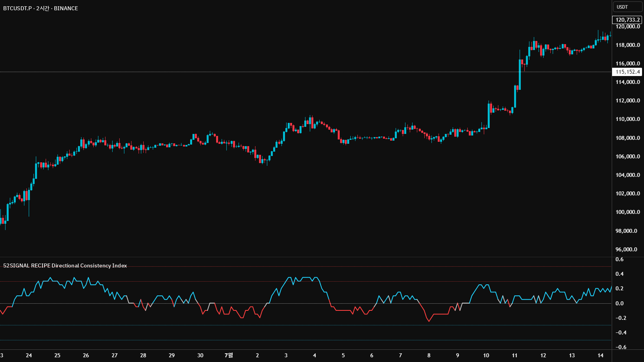Click the 7월 label on time axis
This screenshot has height=362, width=644.
229,355
